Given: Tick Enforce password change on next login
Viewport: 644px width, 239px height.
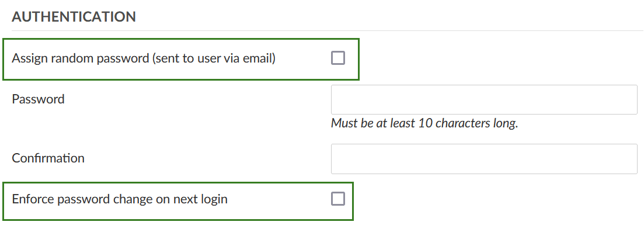Looking at the screenshot, I should pos(338,199).
